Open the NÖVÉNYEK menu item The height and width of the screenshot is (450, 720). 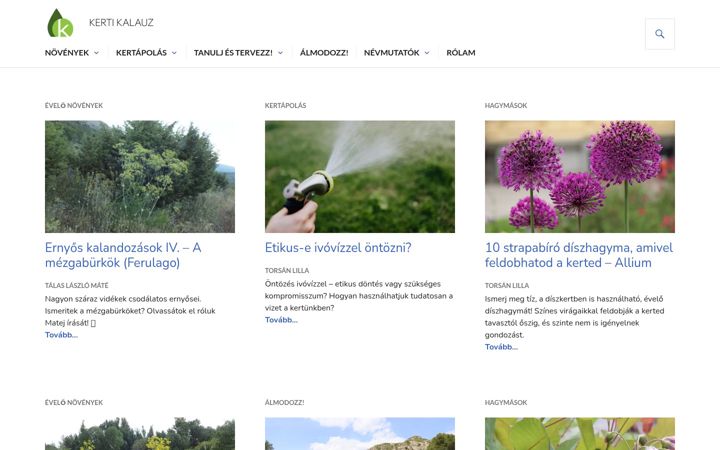coord(67,53)
